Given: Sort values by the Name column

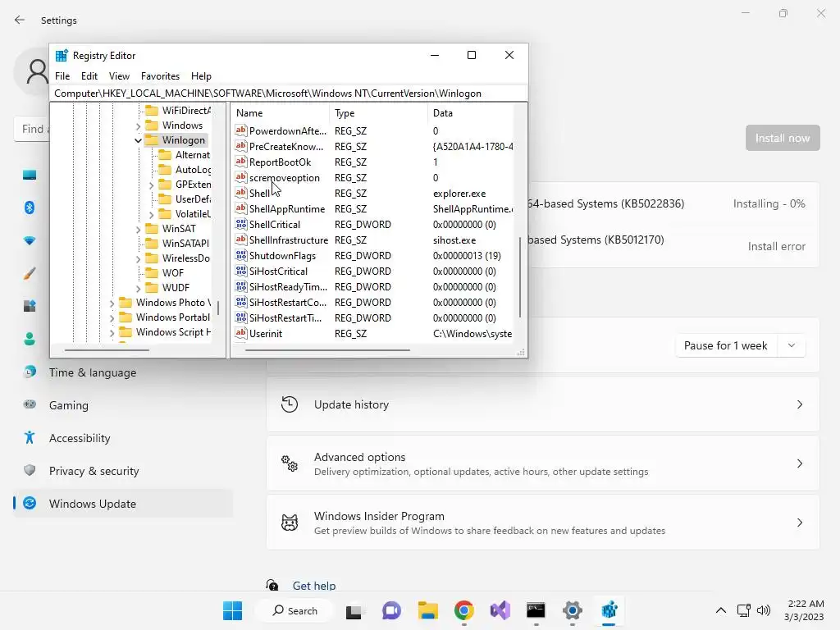Looking at the screenshot, I should pyautogui.click(x=281, y=113).
